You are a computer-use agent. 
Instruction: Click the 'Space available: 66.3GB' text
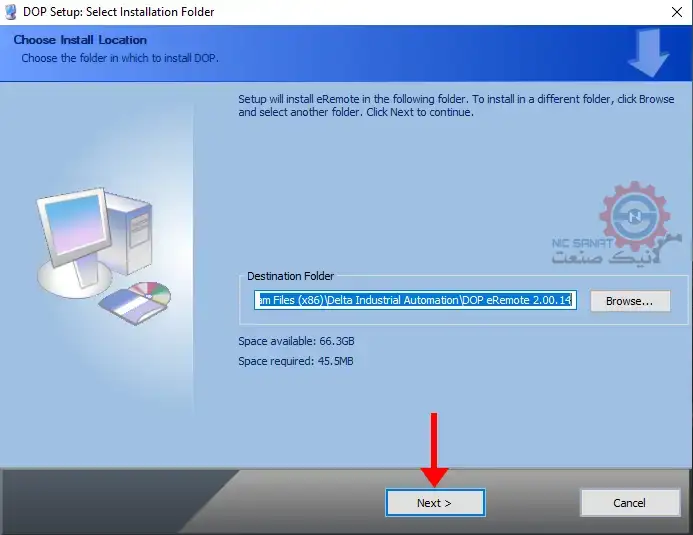click(296, 341)
